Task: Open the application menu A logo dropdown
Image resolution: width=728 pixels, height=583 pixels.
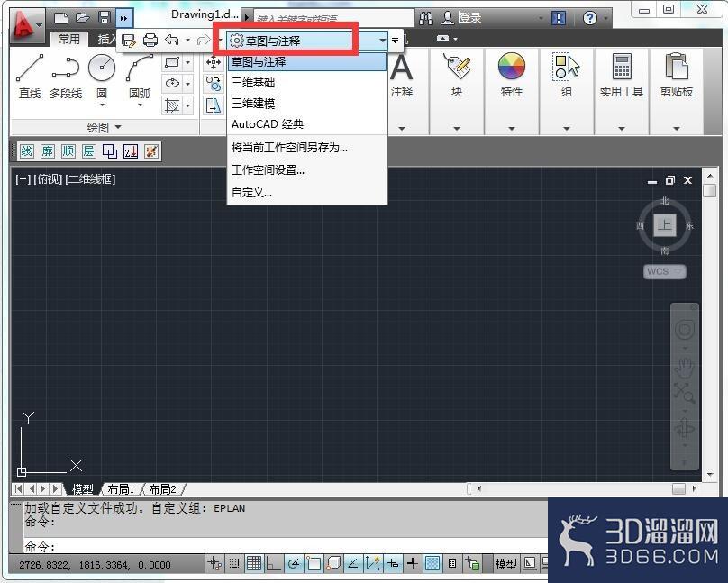Action: (x=27, y=23)
